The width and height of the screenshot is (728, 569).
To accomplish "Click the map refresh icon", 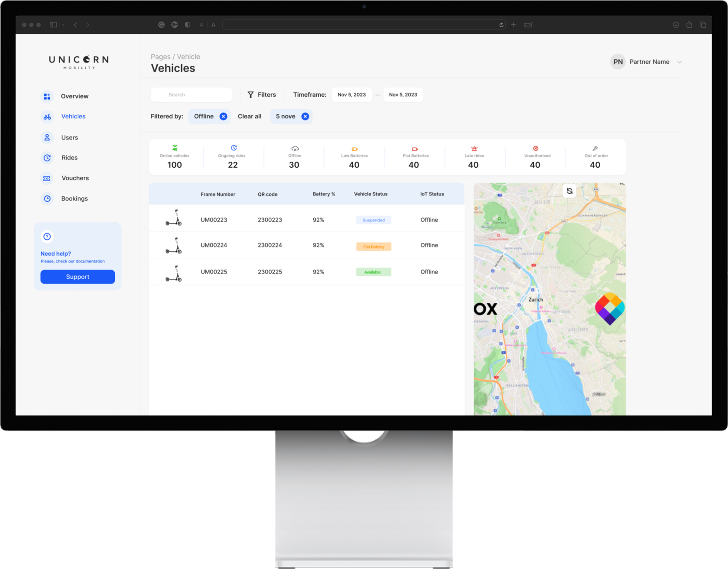I will tap(569, 191).
